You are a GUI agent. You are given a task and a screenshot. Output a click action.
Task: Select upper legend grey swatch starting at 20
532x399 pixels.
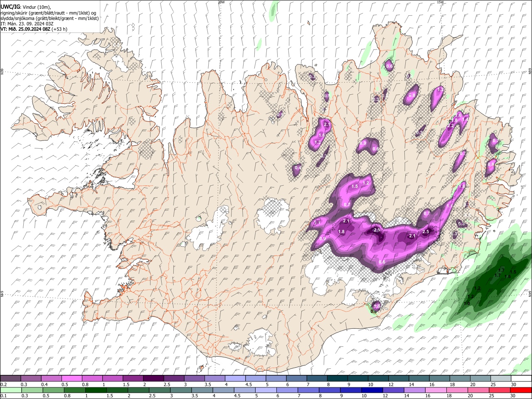(481, 378)
